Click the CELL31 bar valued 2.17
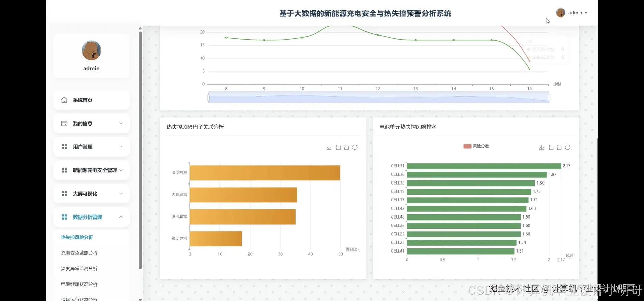 tap(484, 166)
